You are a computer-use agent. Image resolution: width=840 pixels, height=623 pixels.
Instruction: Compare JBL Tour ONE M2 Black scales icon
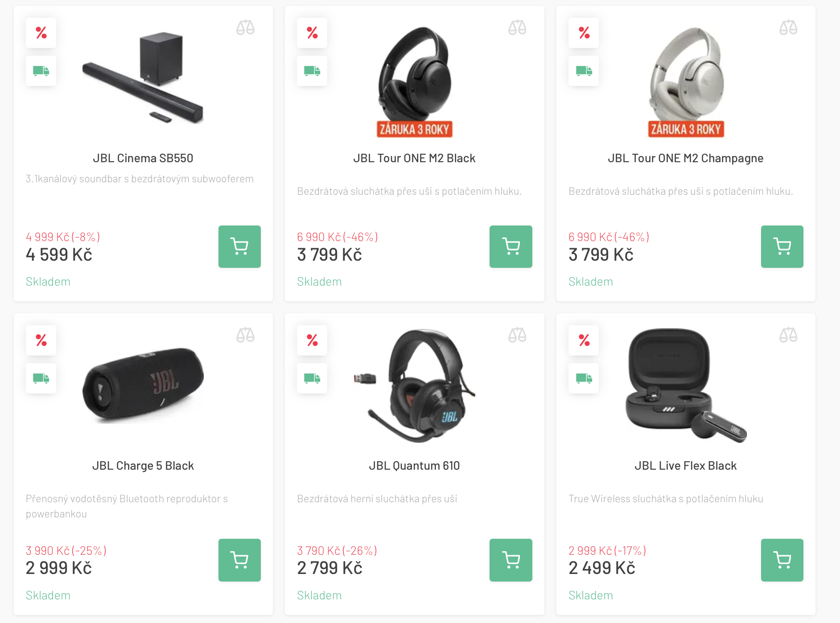point(517,28)
